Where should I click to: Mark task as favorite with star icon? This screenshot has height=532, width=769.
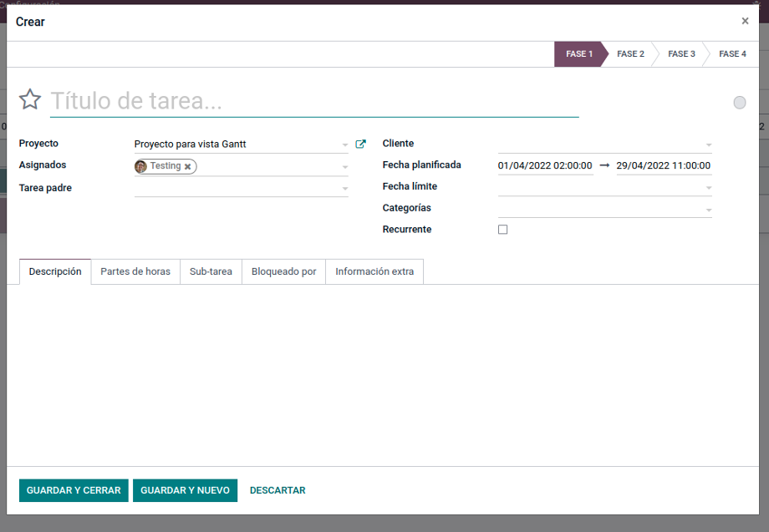[30, 99]
